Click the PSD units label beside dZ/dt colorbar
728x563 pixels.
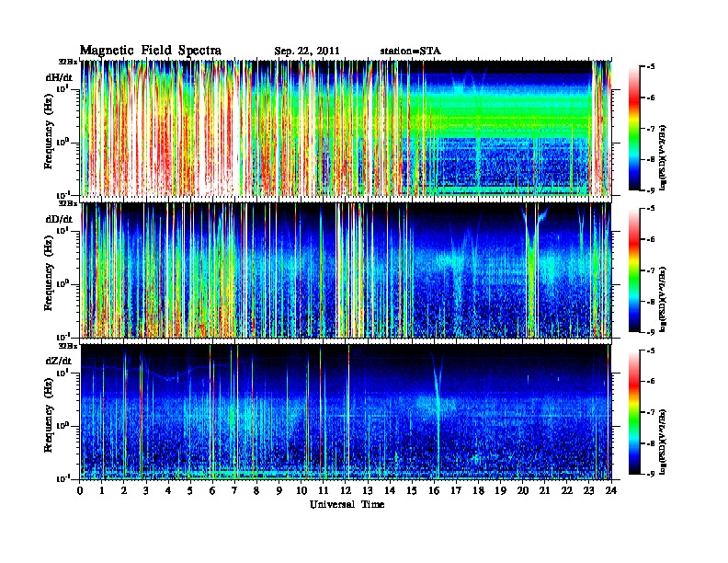(x=664, y=442)
